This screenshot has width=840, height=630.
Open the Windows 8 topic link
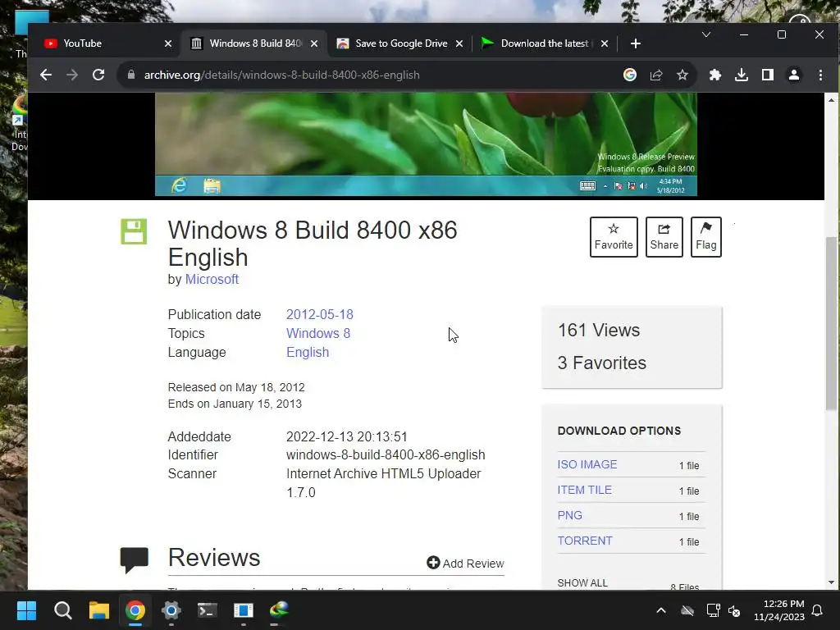[318, 333]
